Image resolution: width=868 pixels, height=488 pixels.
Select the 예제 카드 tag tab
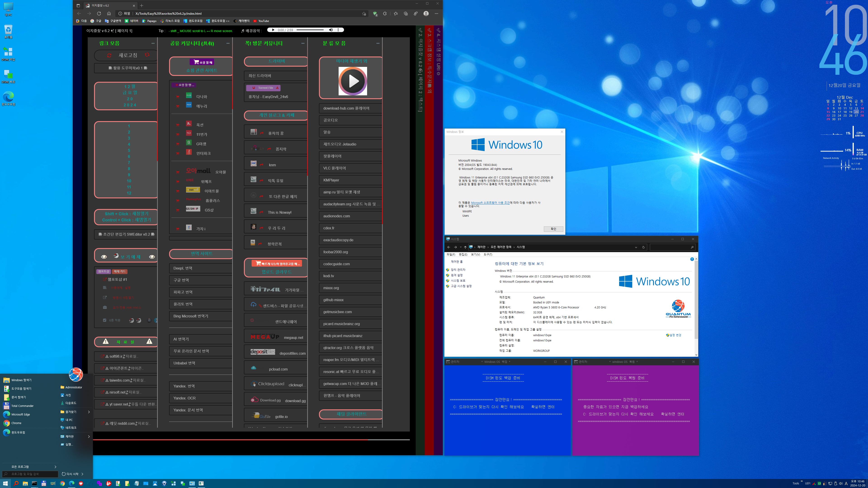[x=120, y=271]
